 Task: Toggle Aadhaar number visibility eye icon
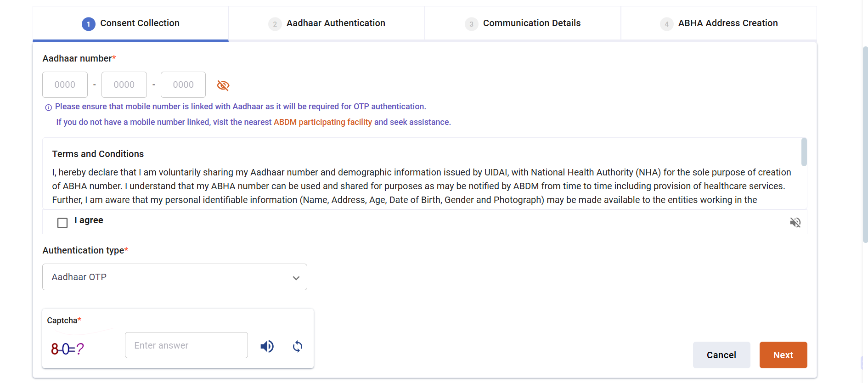point(223,85)
